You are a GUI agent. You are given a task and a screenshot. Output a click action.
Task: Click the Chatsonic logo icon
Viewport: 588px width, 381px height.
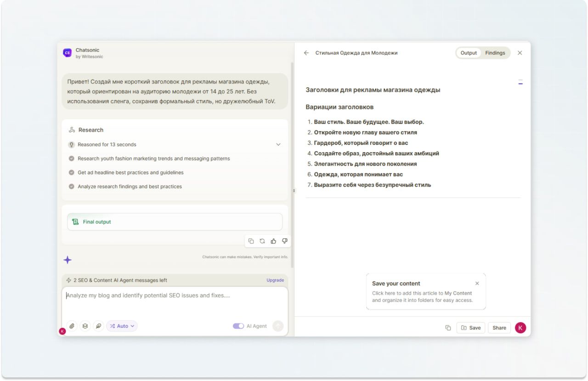coord(67,53)
